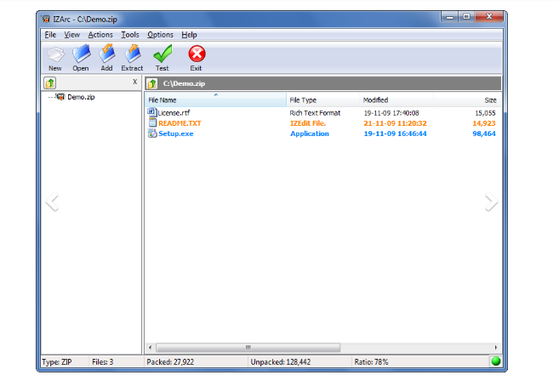Click the README.TXT file icon
Viewport: 559px width, 392px height.
152,123
